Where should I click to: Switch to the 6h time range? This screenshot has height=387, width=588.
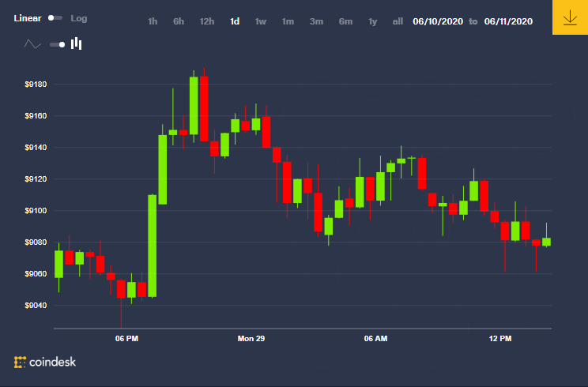point(179,21)
